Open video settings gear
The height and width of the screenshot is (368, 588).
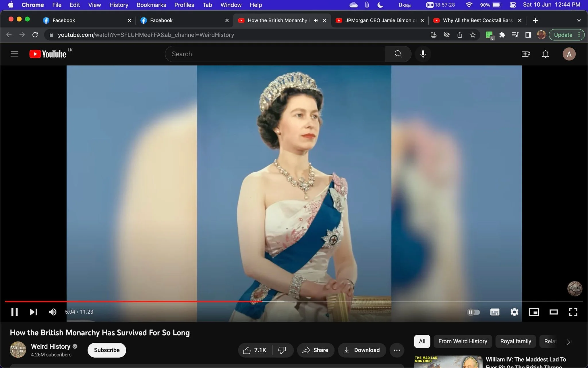(x=514, y=312)
